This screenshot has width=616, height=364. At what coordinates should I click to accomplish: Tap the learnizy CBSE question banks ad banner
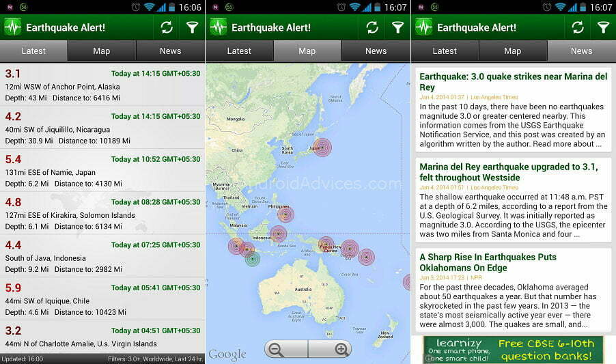tap(514, 350)
